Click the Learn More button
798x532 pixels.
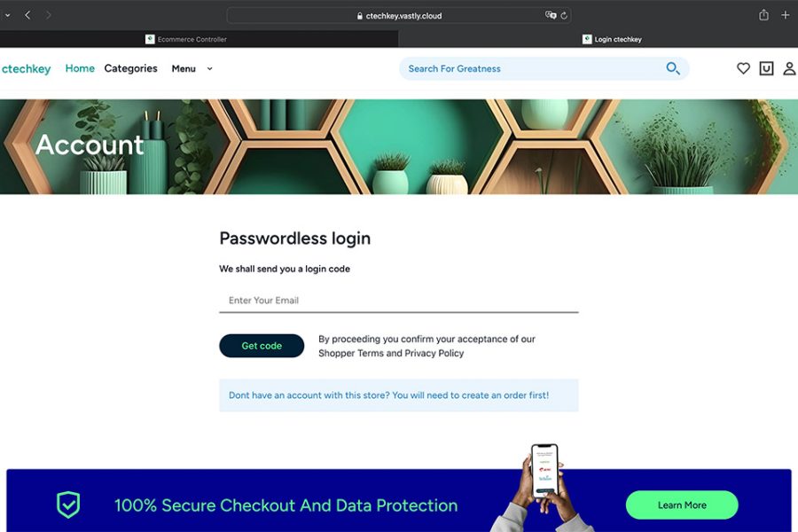pos(682,505)
